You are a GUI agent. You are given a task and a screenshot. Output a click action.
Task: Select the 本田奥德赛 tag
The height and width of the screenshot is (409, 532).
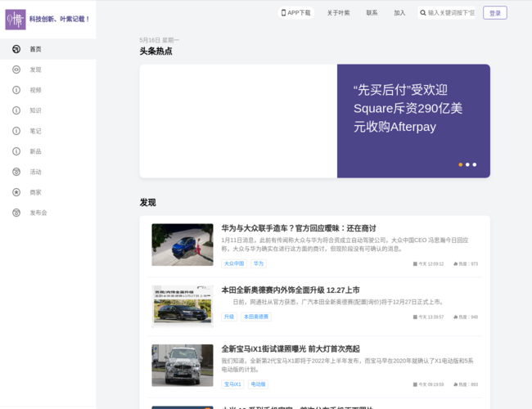pyautogui.click(x=256, y=317)
